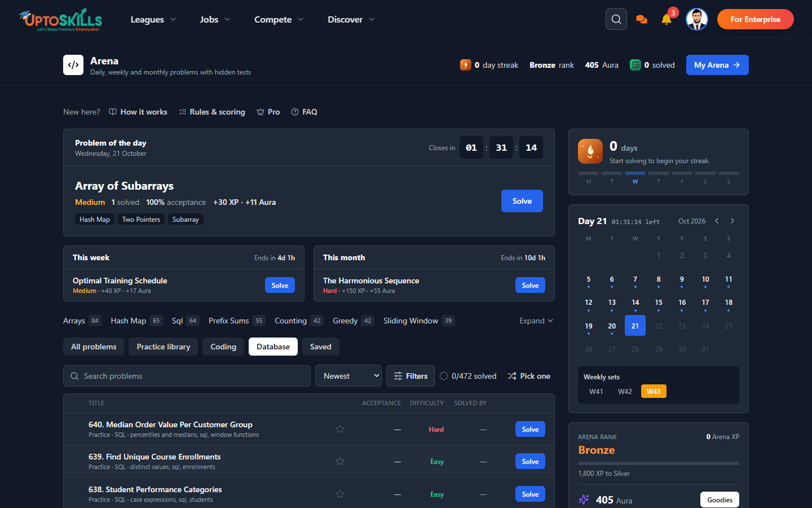Open the Pro link
This screenshot has height=508, width=812.
(268, 112)
